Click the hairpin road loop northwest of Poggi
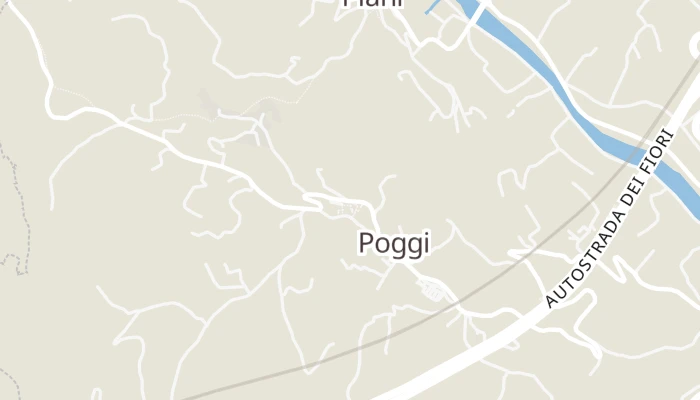Viewport: 700px width, 400px height. coord(313,202)
